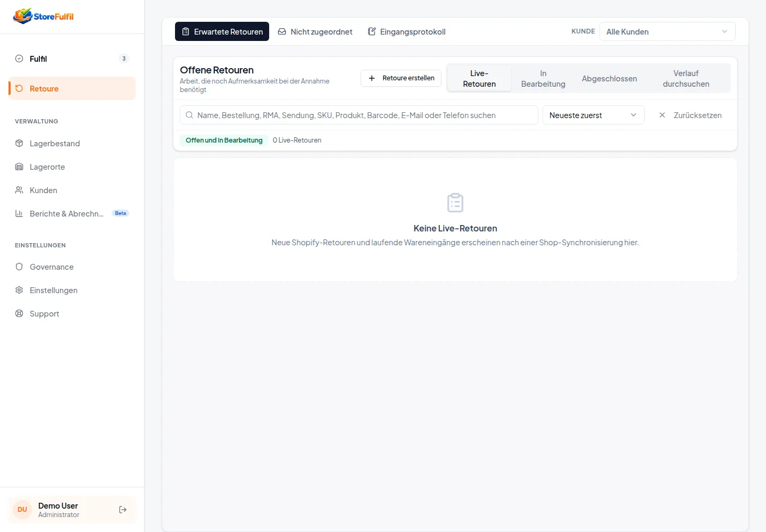Show returns In Bearbeitung
This screenshot has height=532, width=766.
pos(543,78)
